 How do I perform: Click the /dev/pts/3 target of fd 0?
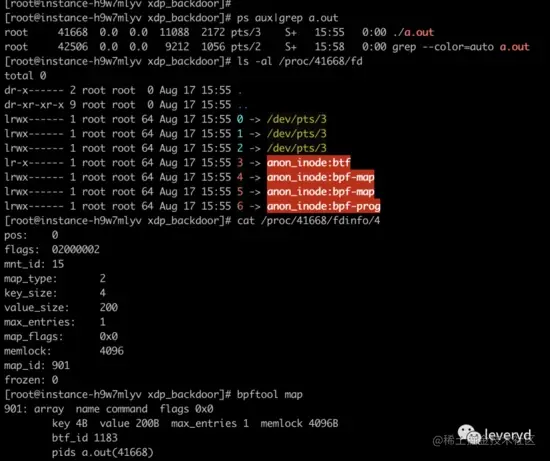click(297, 119)
